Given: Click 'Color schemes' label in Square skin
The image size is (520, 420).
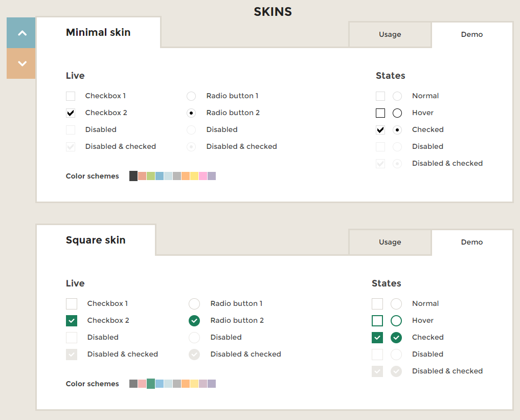Looking at the screenshot, I should 92,384.
